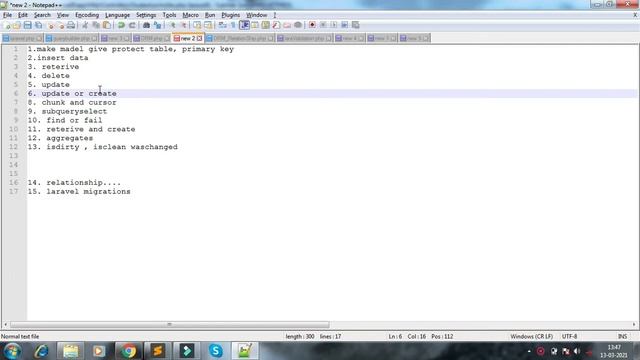Toggle the INS insert mode indicator
Viewport: 640px width, 360px height.
622,337
